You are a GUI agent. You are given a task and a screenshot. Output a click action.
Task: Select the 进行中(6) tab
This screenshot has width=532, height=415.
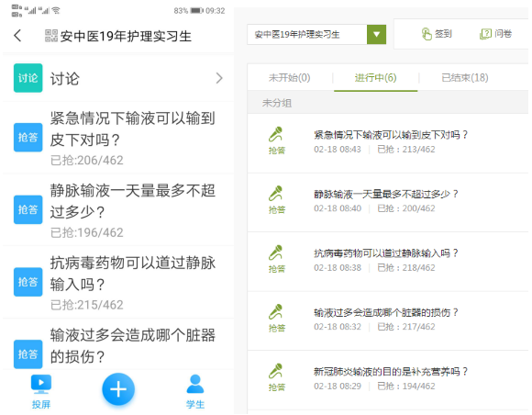click(x=375, y=78)
